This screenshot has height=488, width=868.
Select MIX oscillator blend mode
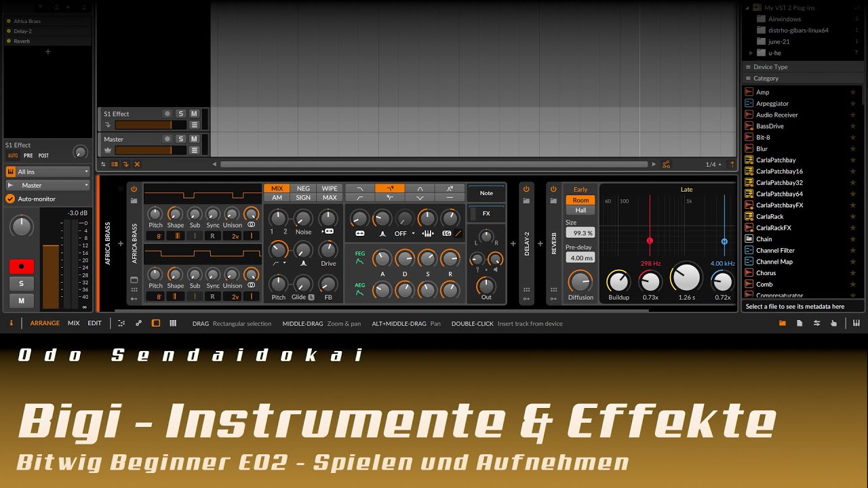click(x=277, y=188)
